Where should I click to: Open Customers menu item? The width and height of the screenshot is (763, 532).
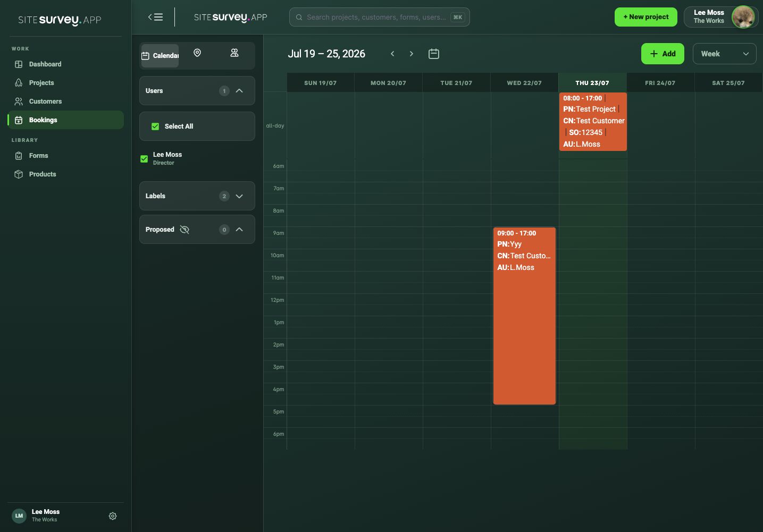[x=66, y=102]
